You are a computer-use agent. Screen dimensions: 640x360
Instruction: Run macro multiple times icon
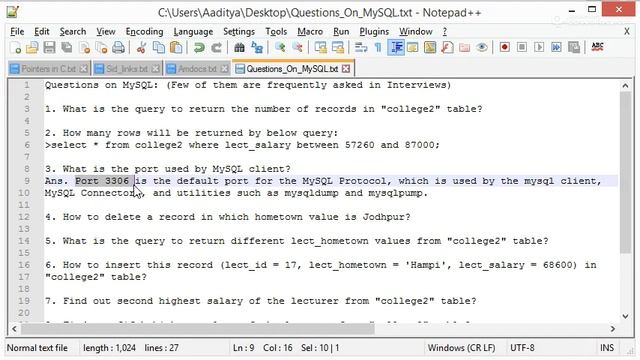click(x=556, y=48)
